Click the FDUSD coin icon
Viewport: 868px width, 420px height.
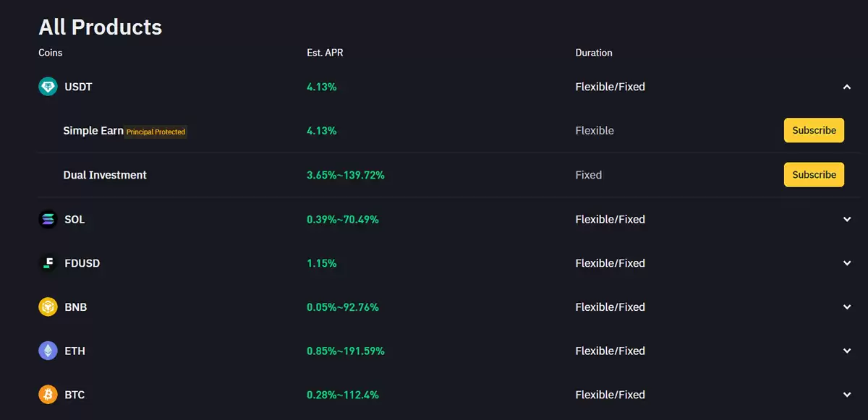(48, 263)
